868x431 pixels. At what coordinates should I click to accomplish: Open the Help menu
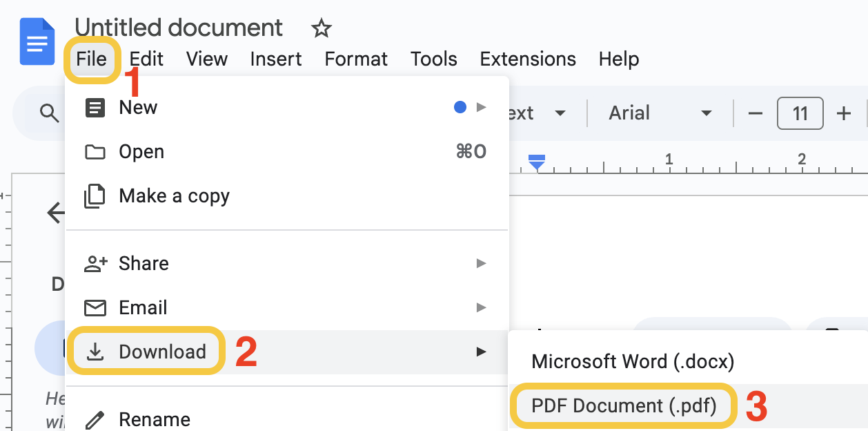point(619,59)
